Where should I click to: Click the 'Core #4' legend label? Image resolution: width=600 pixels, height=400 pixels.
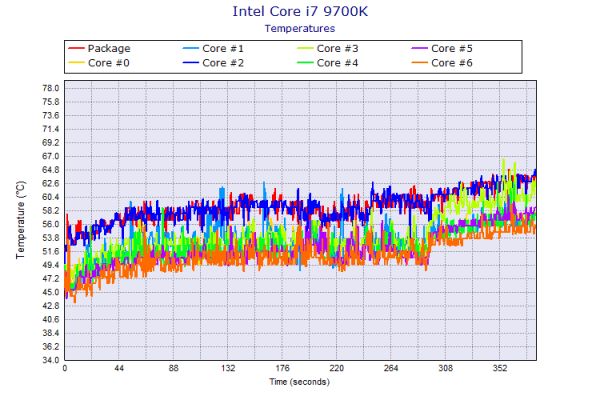coord(338,63)
